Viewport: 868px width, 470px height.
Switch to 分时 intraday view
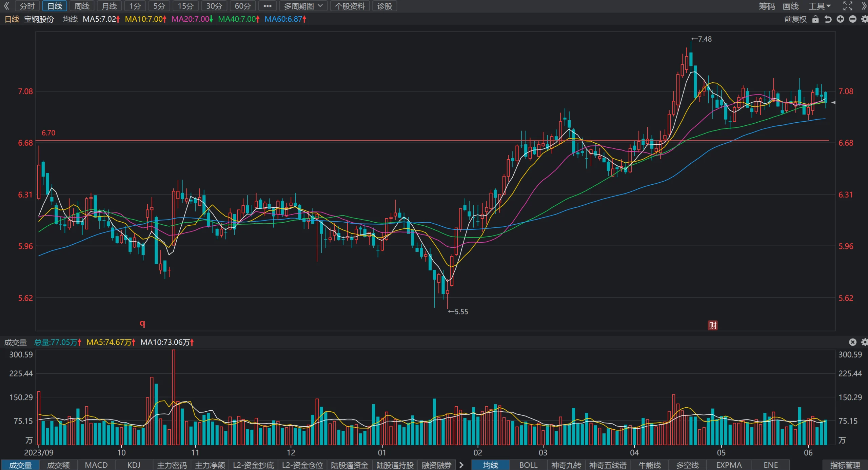(27, 6)
